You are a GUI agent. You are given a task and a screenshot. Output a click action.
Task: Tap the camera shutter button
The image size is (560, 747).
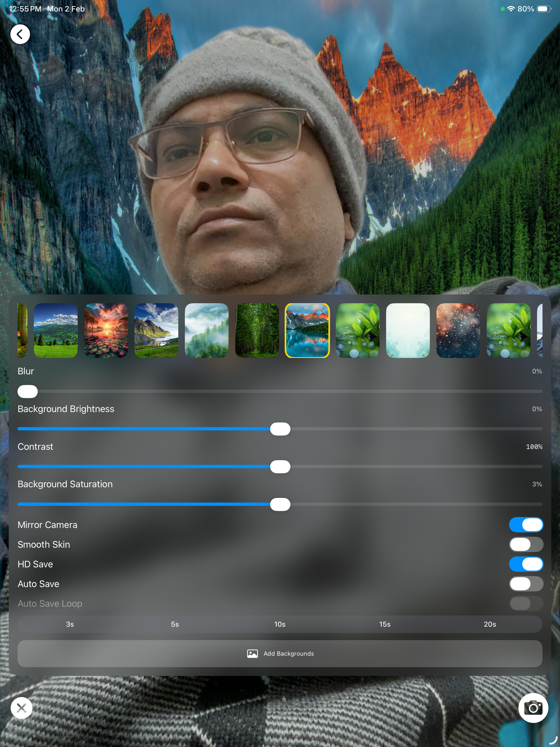click(533, 708)
